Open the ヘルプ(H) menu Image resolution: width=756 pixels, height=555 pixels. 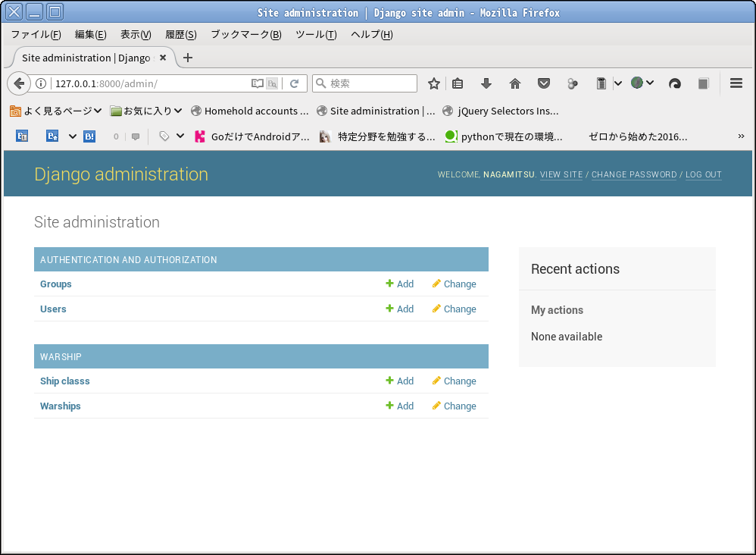click(372, 34)
